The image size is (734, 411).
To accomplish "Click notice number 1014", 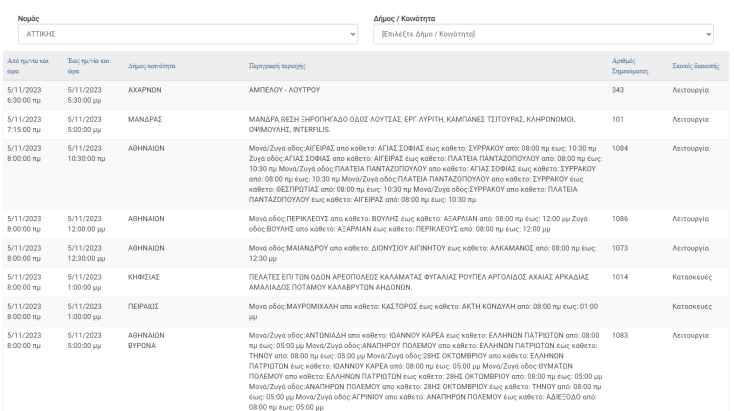I will click(620, 276).
